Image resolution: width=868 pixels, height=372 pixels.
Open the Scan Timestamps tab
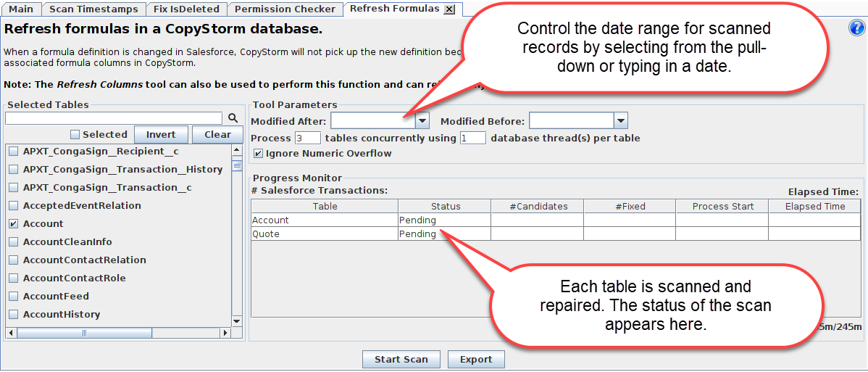[x=93, y=9]
